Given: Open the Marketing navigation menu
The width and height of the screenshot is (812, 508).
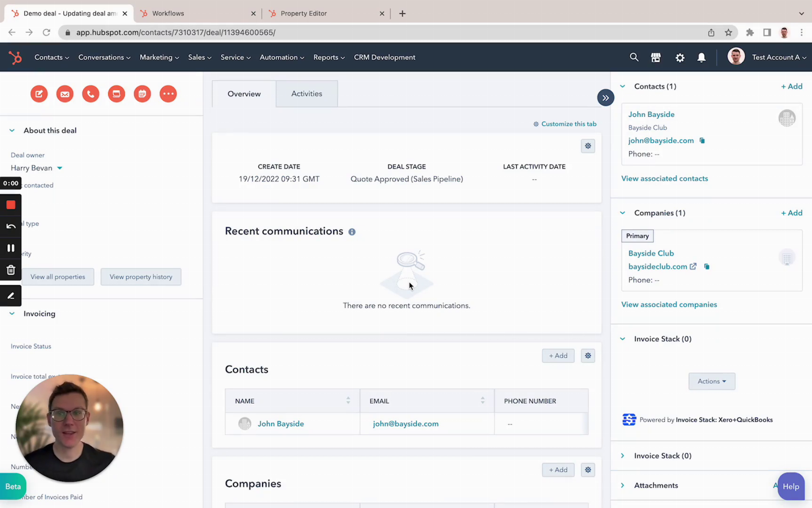Looking at the screenshot, I should [x=159, y=57].
